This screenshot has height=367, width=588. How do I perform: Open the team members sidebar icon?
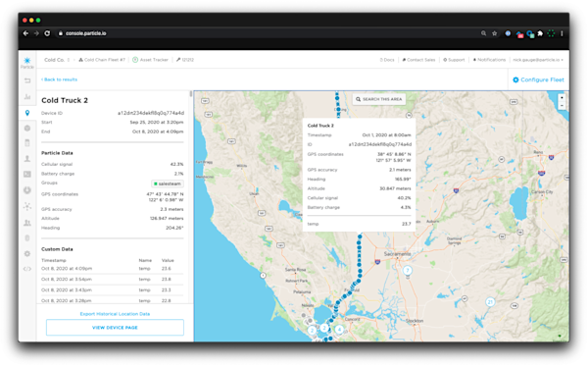click(27, 223)
